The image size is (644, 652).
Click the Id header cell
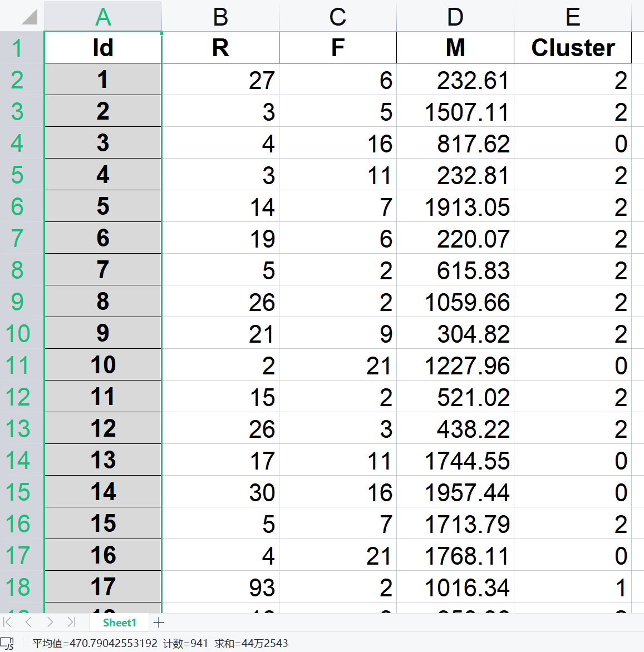point(103,48)
